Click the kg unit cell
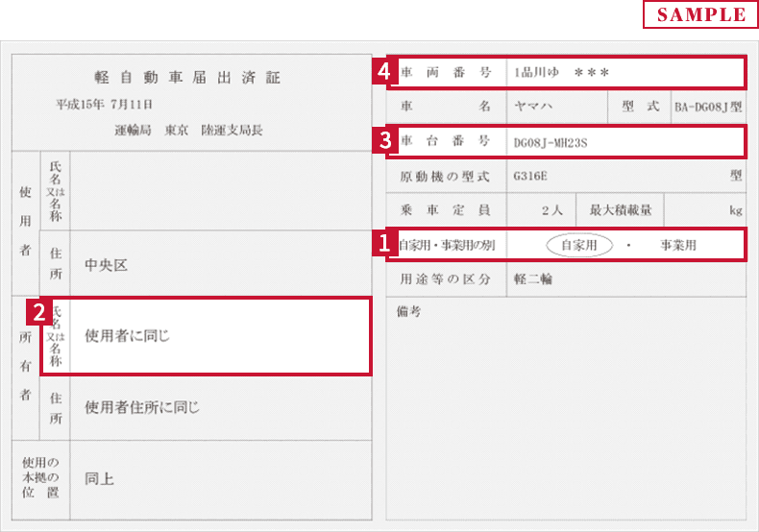The width and height of the screenshot is (759, 532). coord(705,210)
